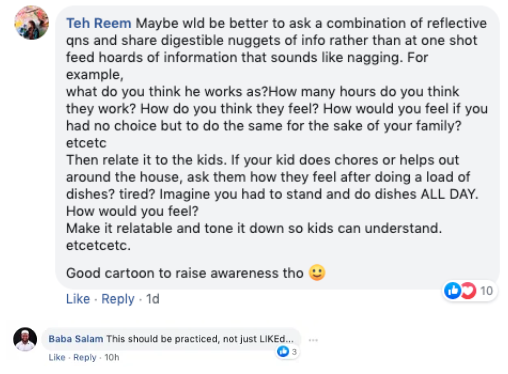508x374 pixels.
Task: Reply to Baba Salam's comment
Action: [x=85, y=357]
